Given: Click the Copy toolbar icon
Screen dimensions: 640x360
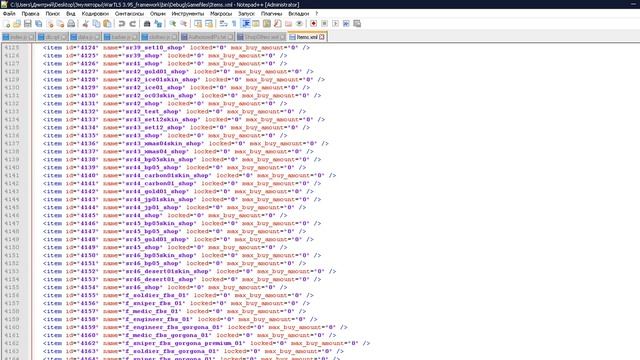Looking at the screenshot, I should click(96, 24).
